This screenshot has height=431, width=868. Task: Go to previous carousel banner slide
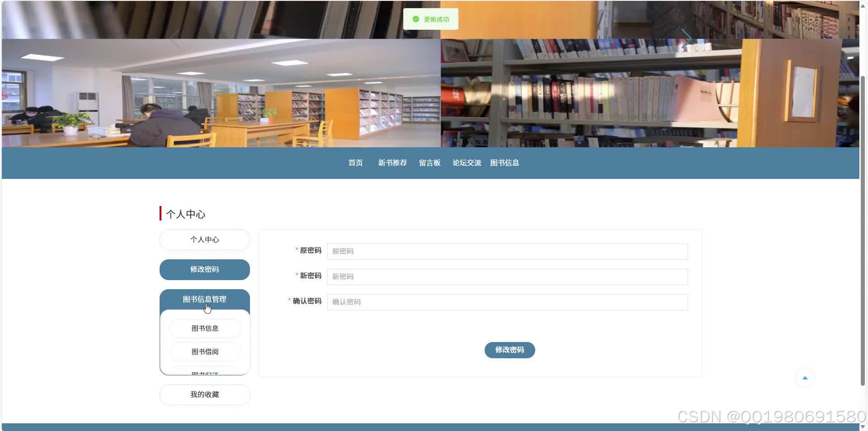[x=175, y=39]
